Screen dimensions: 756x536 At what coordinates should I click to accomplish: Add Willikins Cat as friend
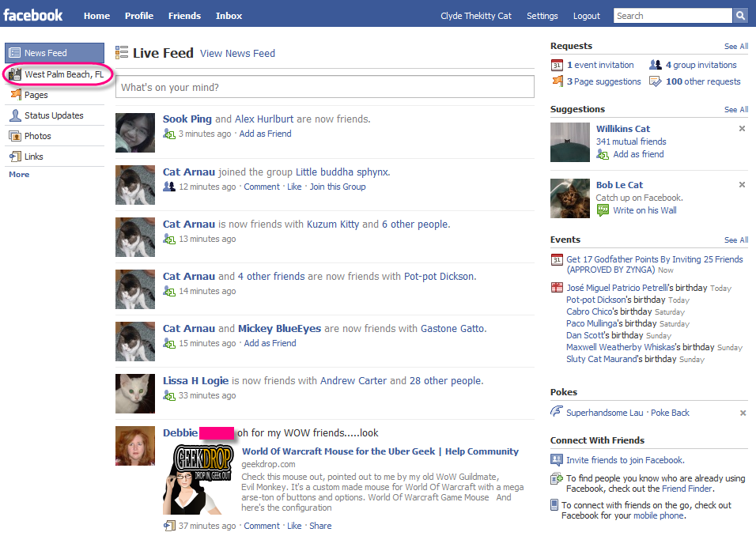(x=638, y=154)
